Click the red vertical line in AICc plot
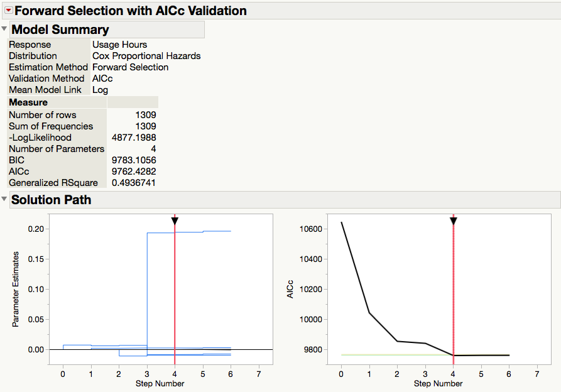The image size is (561, 392). point(454,293)
